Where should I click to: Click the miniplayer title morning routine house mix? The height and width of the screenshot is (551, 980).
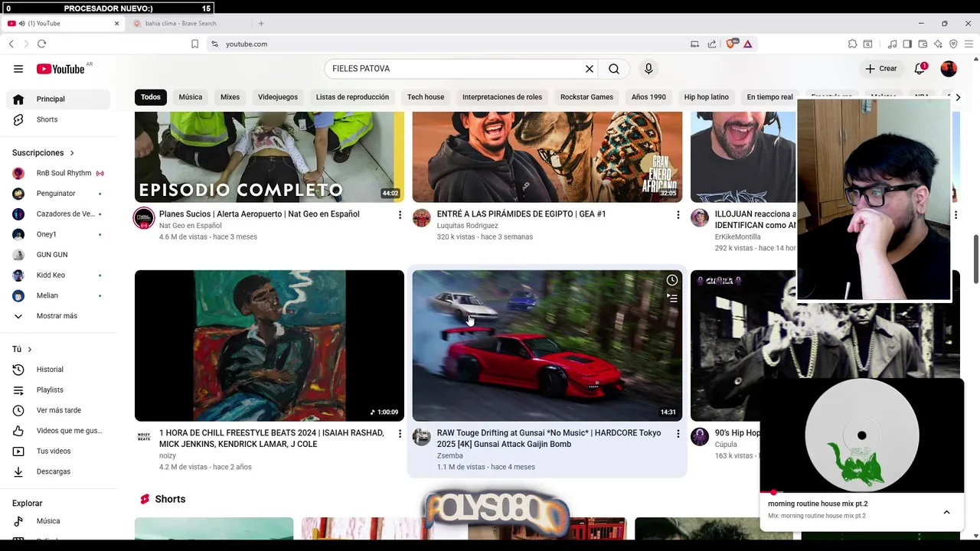(x=818, y=504)
